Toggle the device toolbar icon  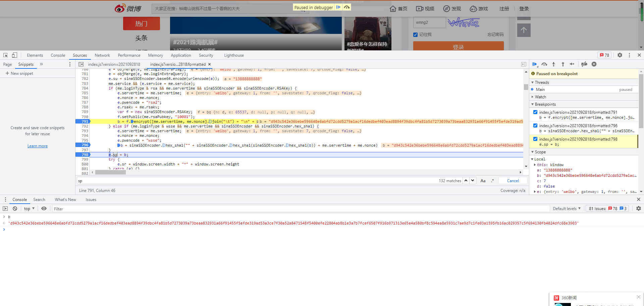coord(14,55)
